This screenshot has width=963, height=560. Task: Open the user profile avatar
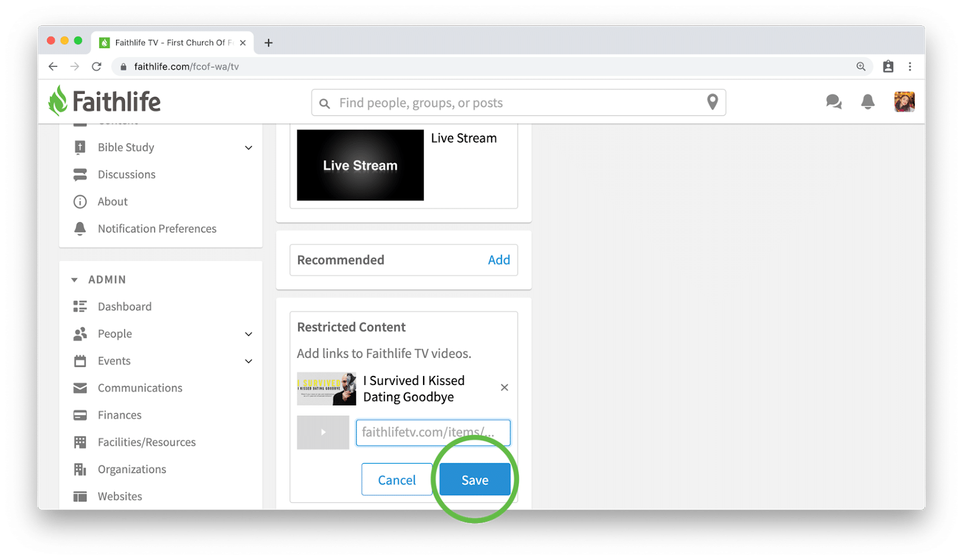[x=904, y=102]
